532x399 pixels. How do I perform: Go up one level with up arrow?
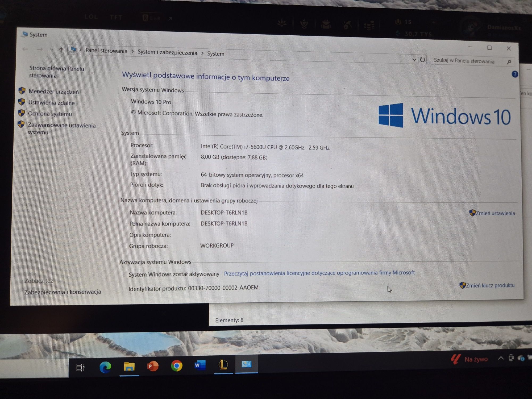click(61, 50)
